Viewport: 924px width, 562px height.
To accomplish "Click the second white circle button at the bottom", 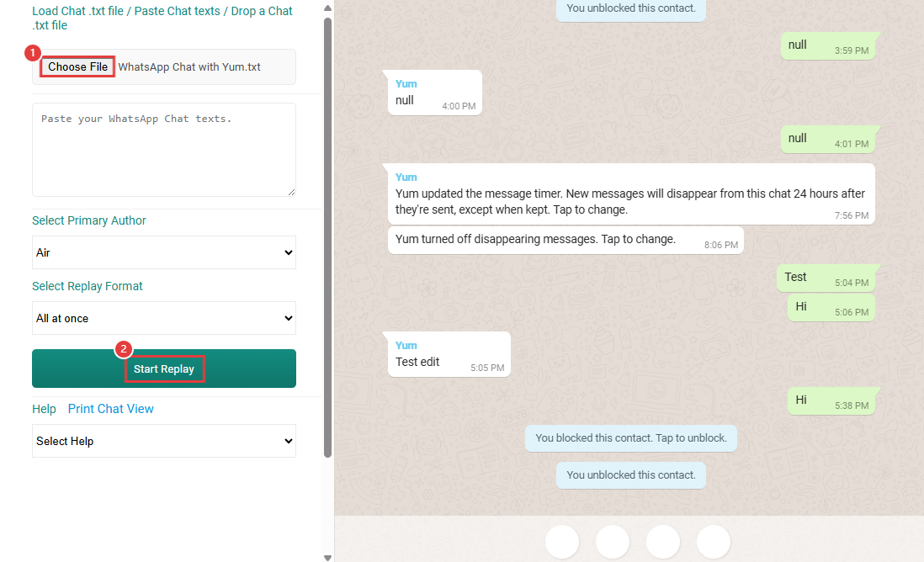I will 612,542.
